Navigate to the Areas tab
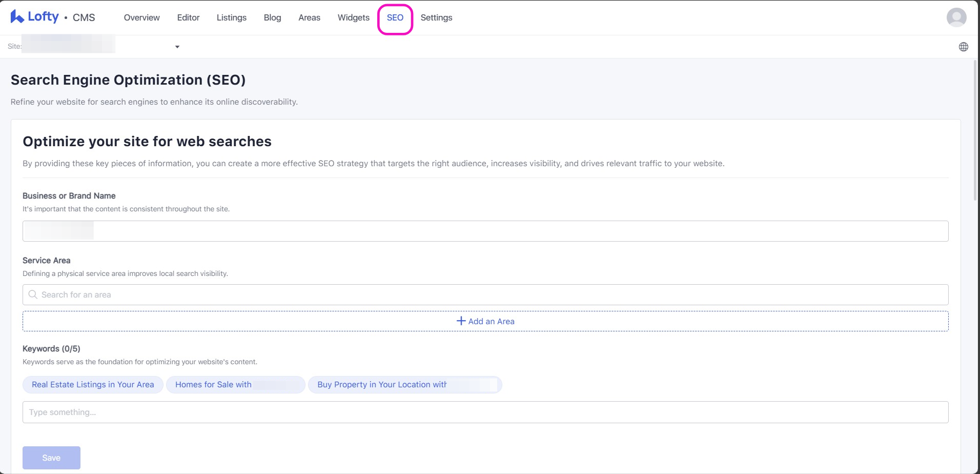The height and width of the screenshot is (474, 980). [309, 17]
